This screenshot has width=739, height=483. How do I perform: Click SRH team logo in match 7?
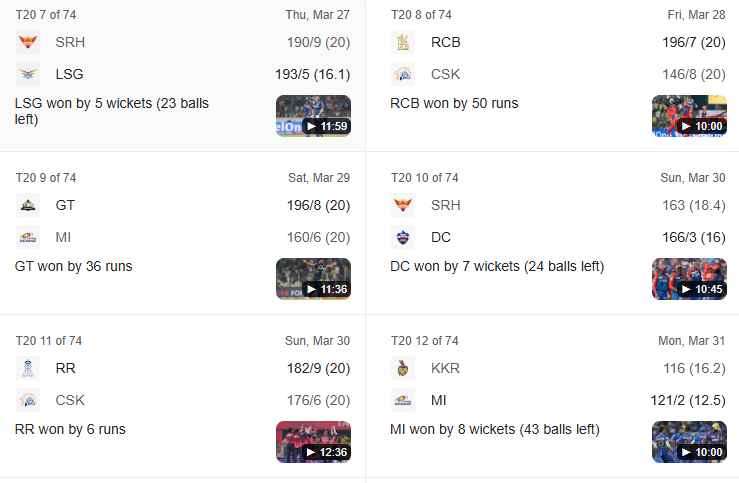tap(28, 42)
